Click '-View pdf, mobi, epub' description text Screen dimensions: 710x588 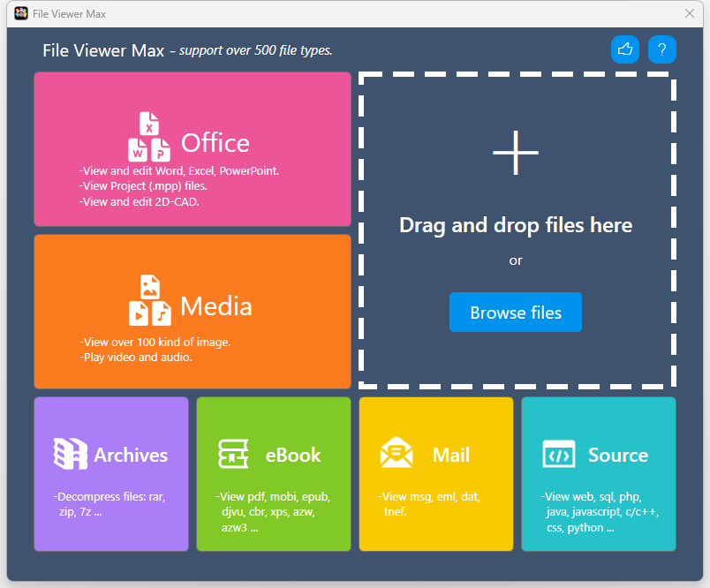tap(273, 512)
